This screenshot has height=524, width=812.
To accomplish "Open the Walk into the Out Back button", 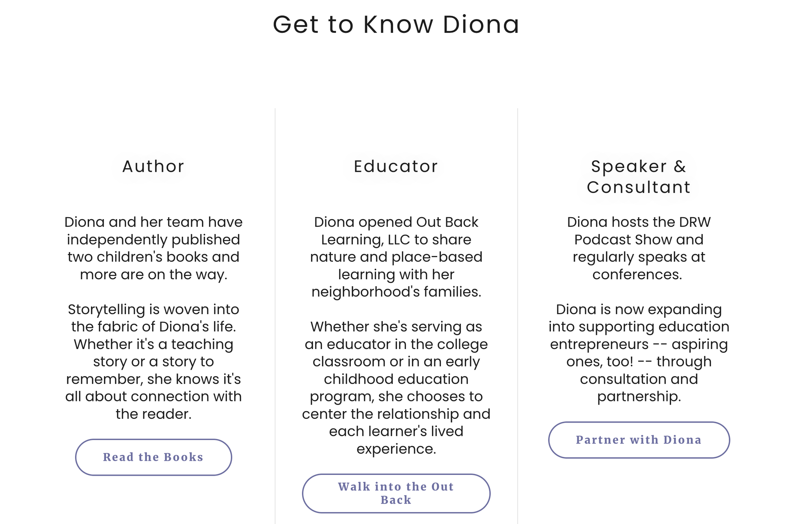I will tap(396, 493).
